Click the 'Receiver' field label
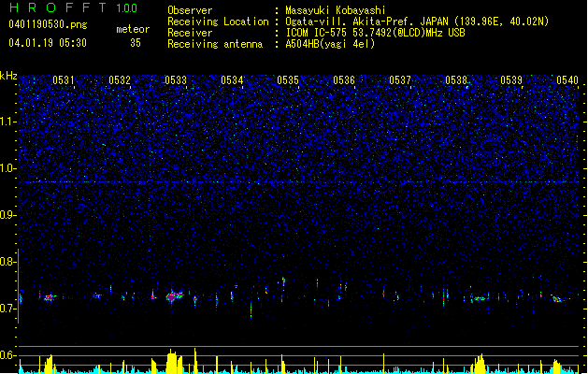 [x=190, y=33]
